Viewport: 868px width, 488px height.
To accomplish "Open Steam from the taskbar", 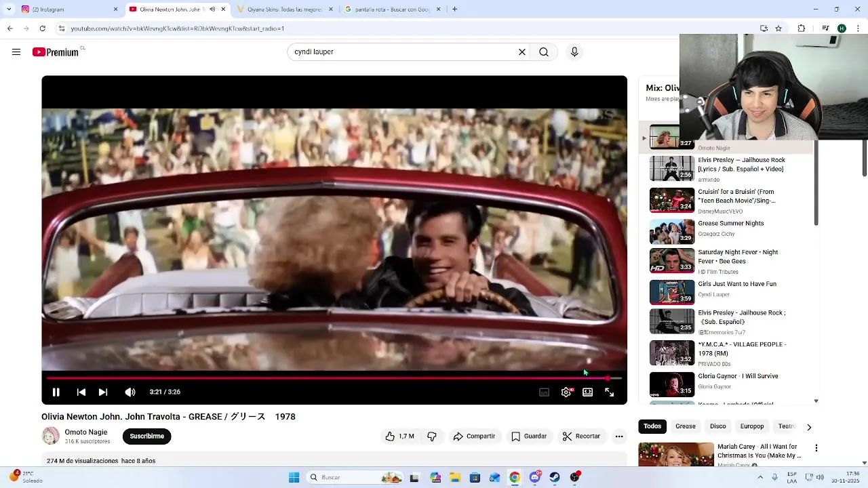I will (x=555, y=477).
